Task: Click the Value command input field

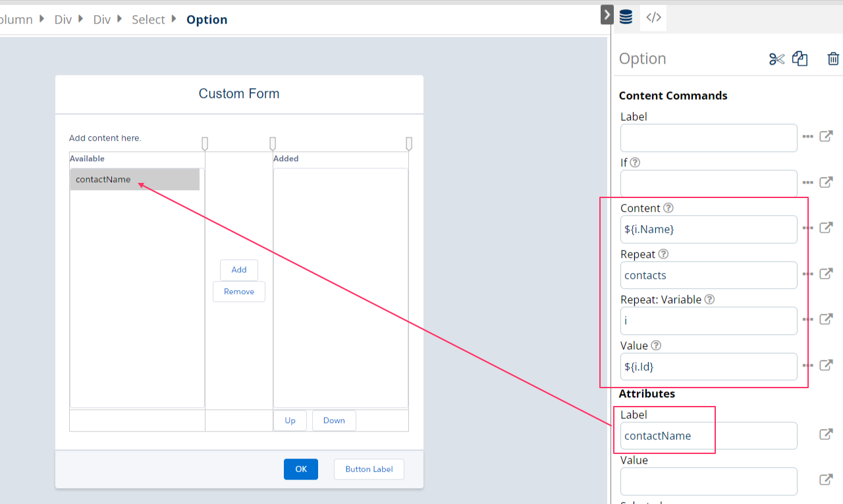Action: click(708, 366)
